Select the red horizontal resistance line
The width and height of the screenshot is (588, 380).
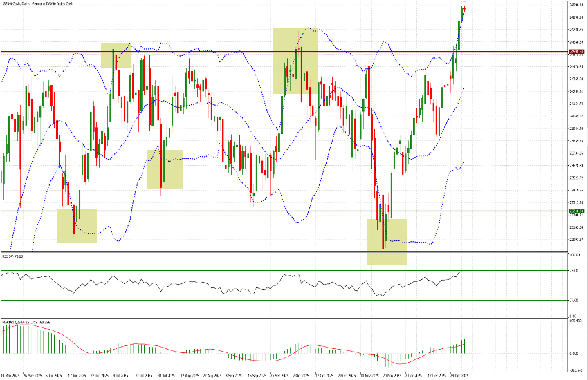pyautogui.click(x=208, y=51)
